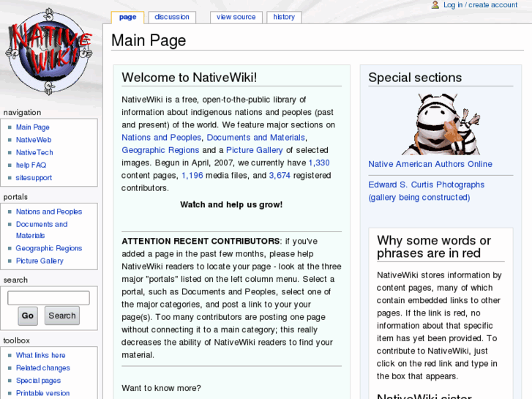The image size is (532, 399).
Task: Click the 'search' sidebar label
Action: [15, 280]
